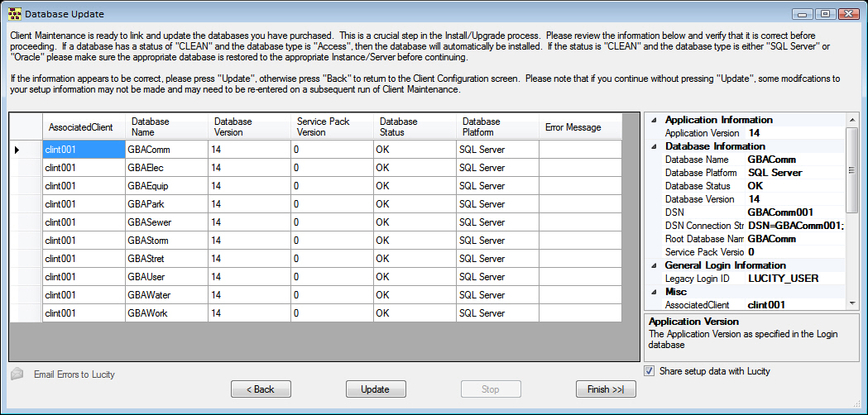
Task: Toggle Share setup data with Lucity checkbox
Action: tap(650, 371)
